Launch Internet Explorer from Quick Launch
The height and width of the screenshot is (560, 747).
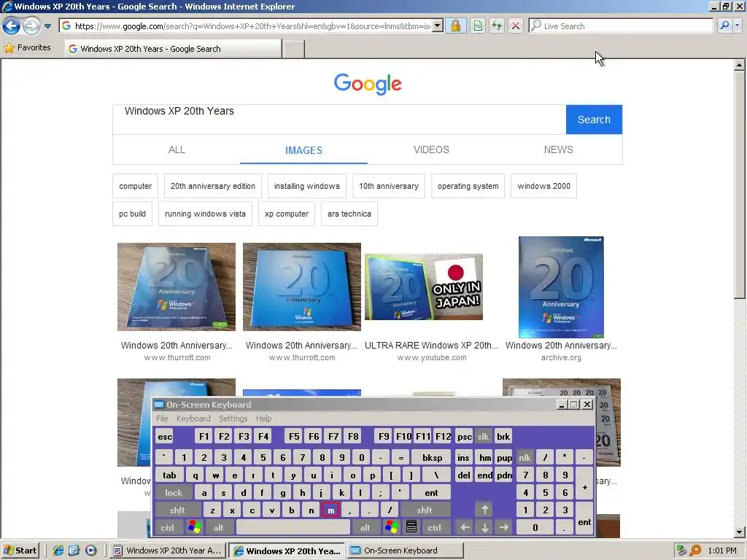click(x=58, y=551)
